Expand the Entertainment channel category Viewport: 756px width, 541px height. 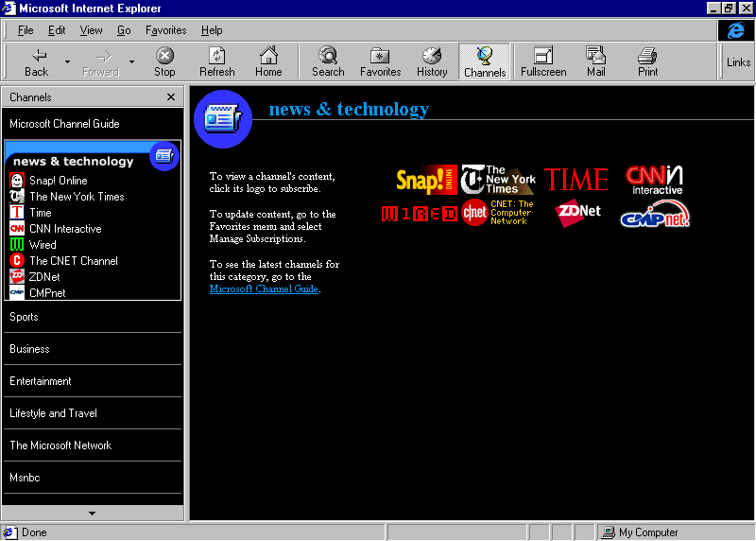[93, 381]
